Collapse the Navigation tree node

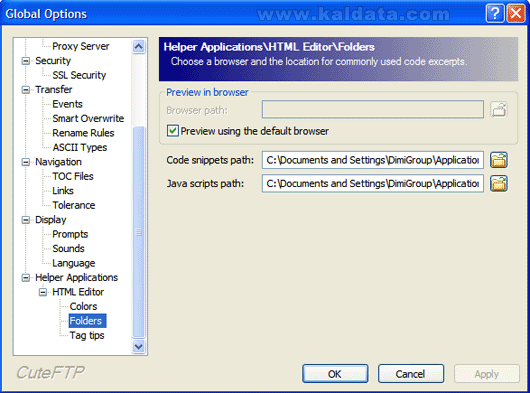coord(26,162)
